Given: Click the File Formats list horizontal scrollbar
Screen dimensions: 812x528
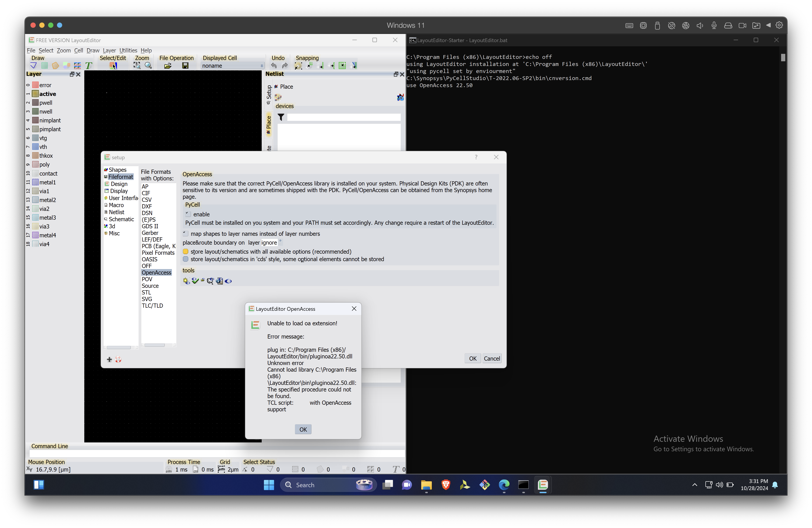Looking at the screenshot, I should point(158,345).
